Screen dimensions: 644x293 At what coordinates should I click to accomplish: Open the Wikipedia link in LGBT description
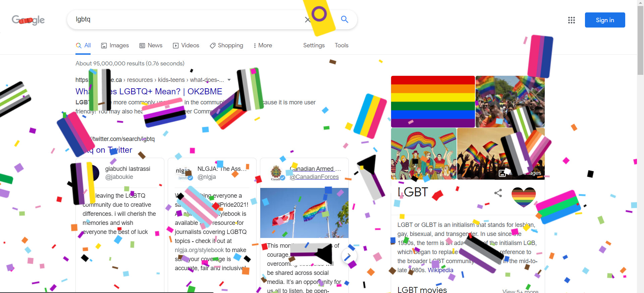(440, 270)
